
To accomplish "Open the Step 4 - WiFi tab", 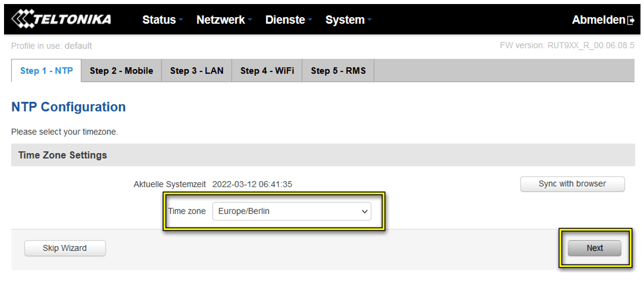I will point(267,71).
